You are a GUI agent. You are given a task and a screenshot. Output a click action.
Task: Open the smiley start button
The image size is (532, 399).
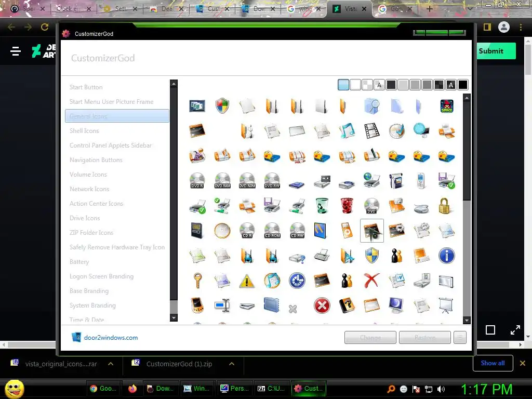15,389
